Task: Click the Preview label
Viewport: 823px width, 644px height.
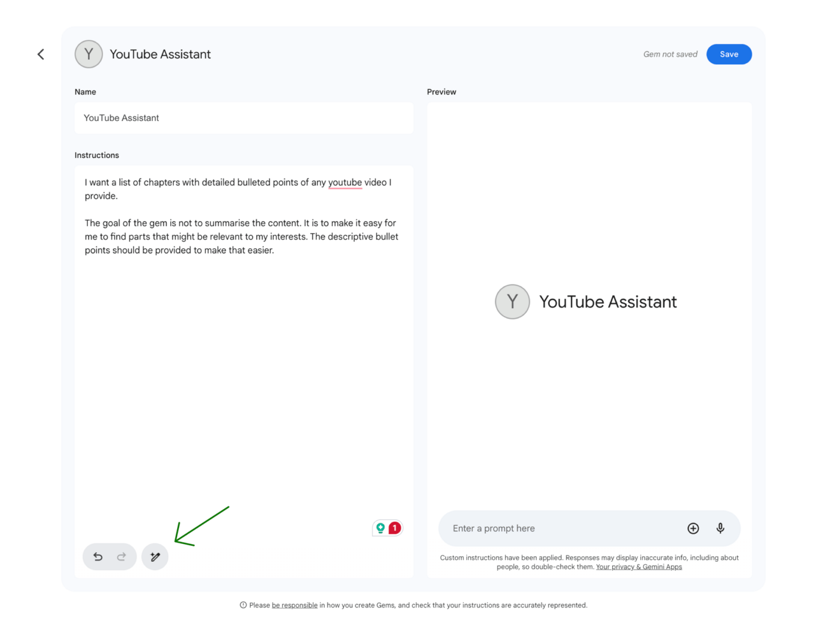Action: coord(441,92)
